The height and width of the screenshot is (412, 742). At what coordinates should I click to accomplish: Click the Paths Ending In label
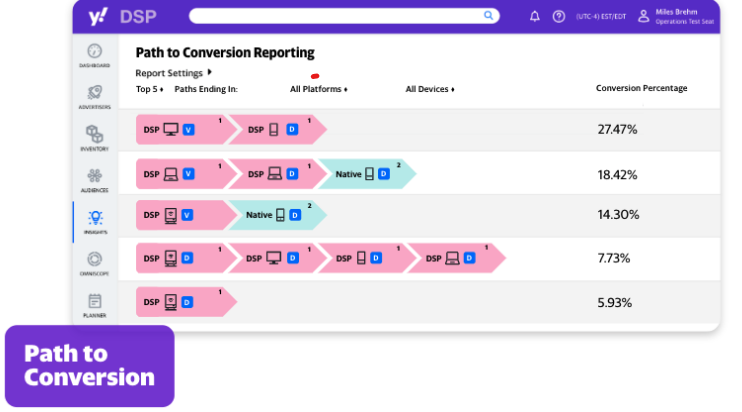[x=206, y=89]
